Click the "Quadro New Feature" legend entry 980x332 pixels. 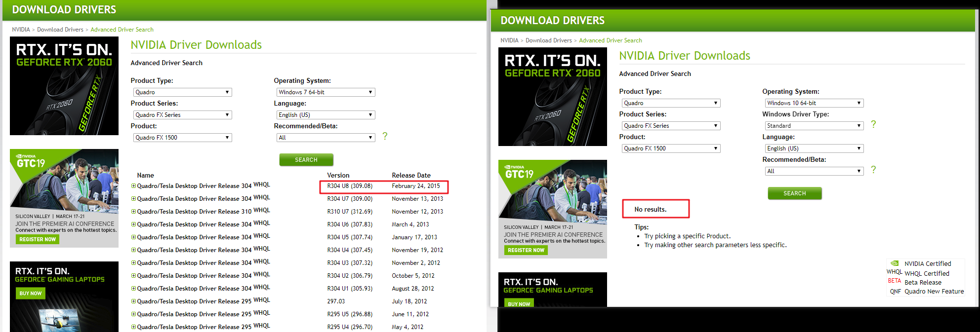pyautogui.click(x=934, y=292)
